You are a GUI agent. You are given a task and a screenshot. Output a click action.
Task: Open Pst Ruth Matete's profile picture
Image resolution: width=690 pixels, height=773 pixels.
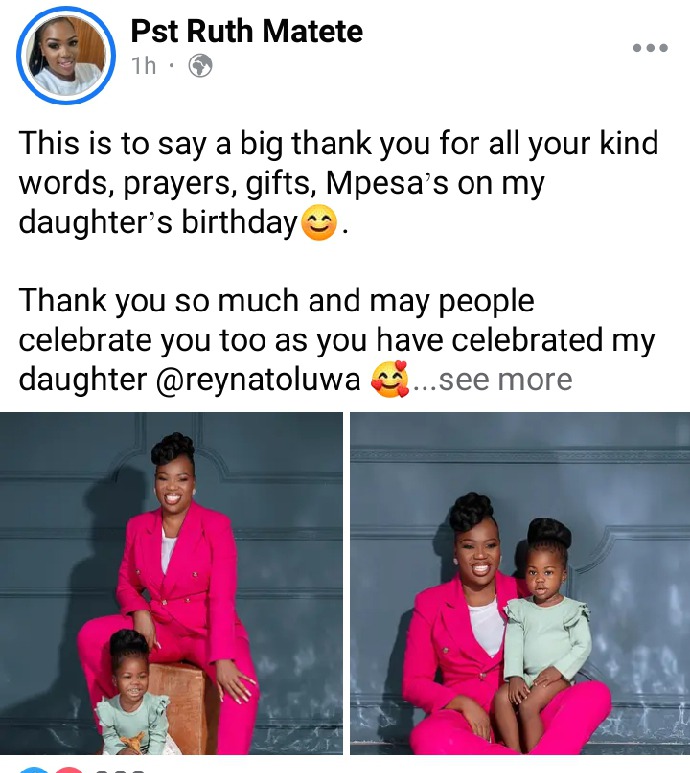click(x=66, y=55)
